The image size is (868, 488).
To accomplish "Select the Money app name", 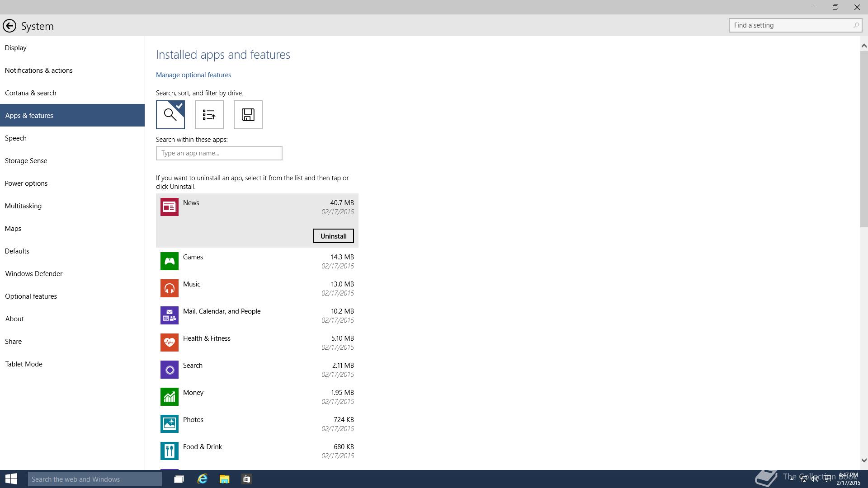I will (x=193, y=393).
